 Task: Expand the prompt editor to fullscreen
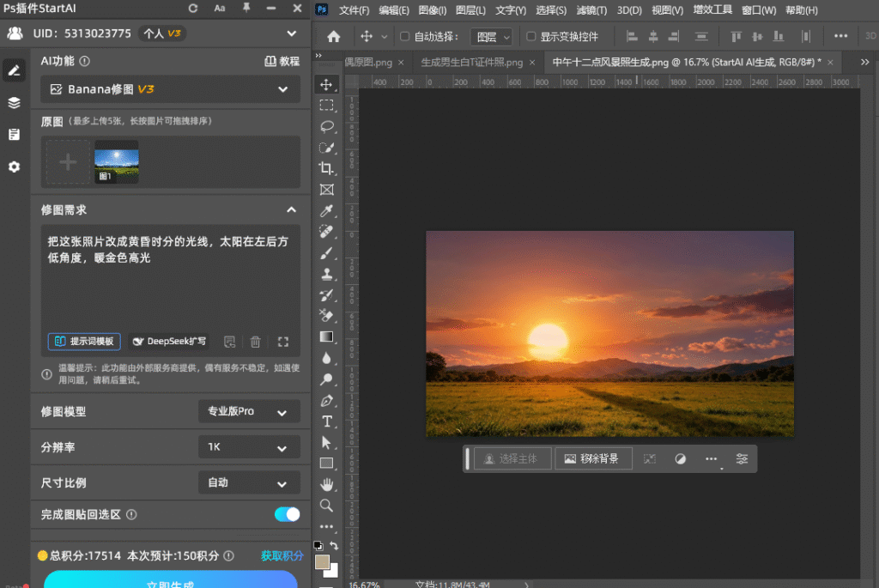tap(283, 342)
